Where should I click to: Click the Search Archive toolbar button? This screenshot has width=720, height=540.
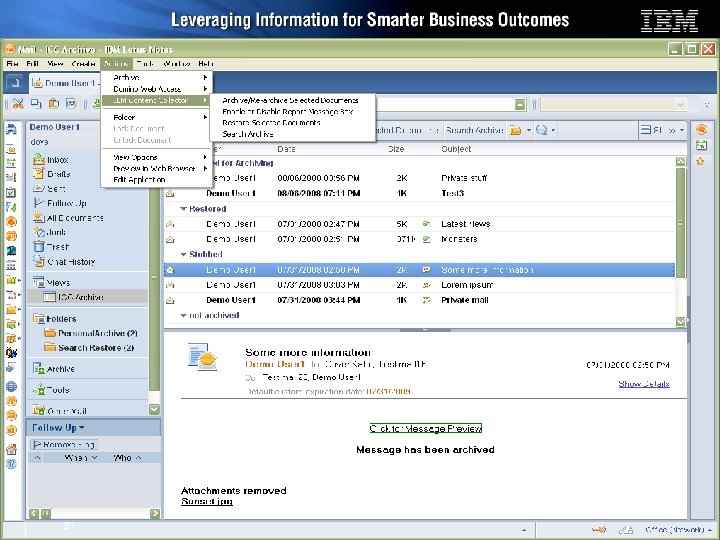tap(474, 130)
